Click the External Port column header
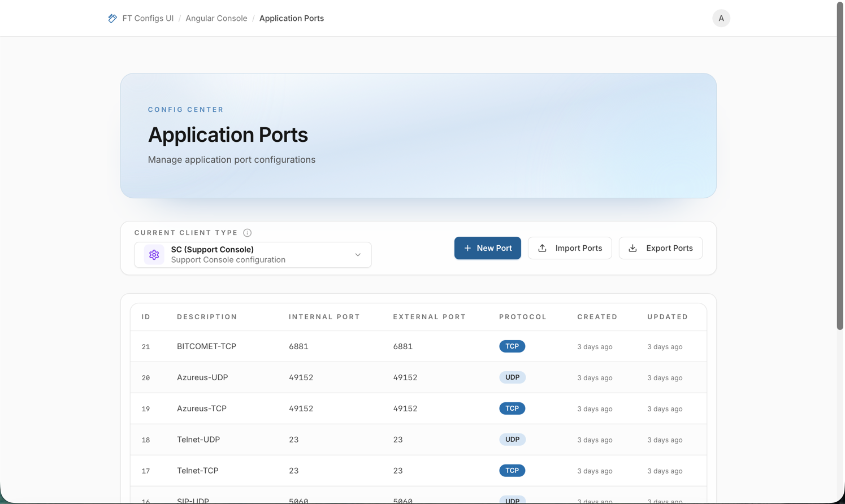The height and width of the screenshot is (504, 845). [430, 317]
